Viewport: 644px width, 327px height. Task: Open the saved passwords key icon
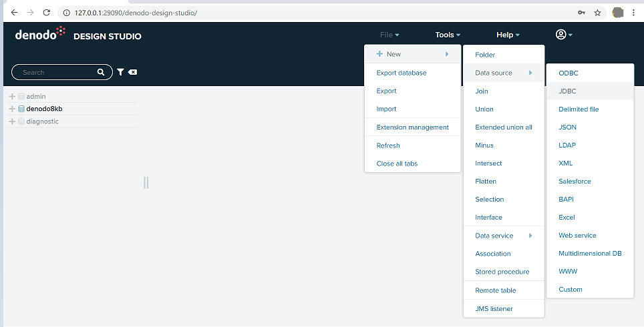581,13
